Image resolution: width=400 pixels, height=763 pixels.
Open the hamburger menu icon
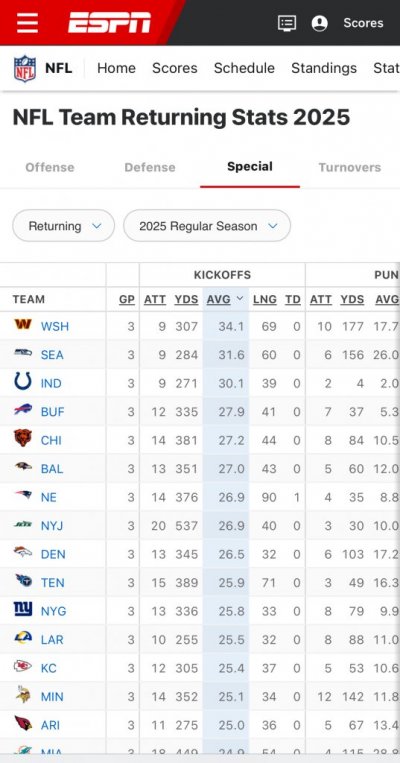point(27,23)
